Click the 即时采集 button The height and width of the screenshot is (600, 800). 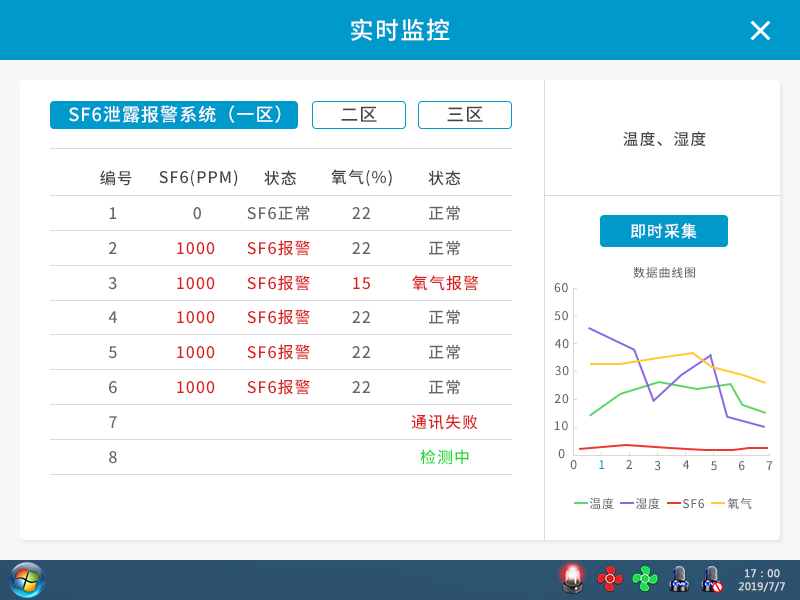[664, 231]
